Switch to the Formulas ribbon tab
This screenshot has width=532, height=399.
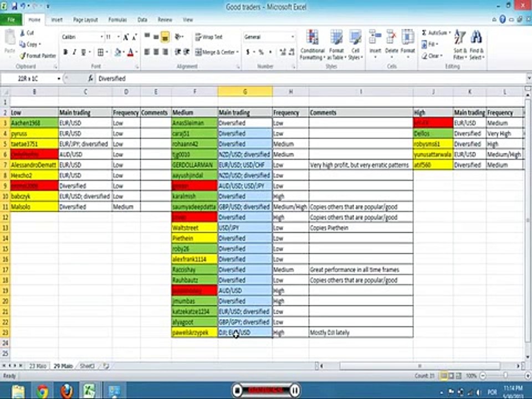(117, 20)
